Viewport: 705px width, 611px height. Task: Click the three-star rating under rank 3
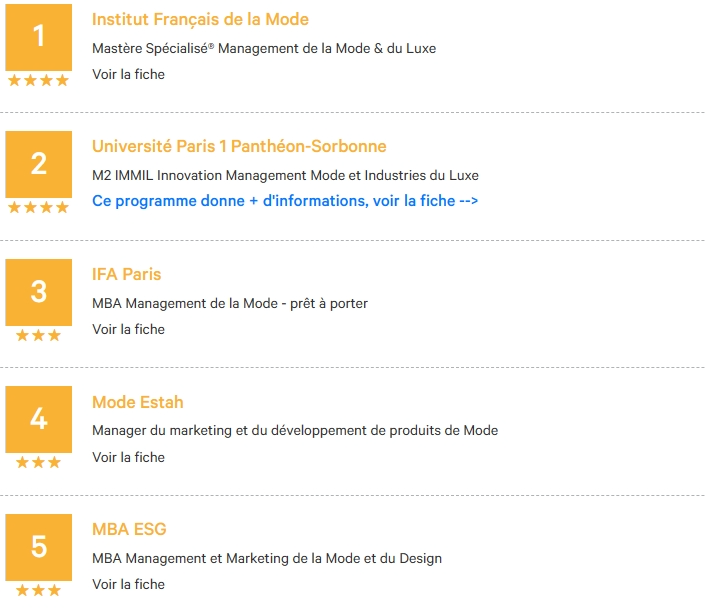coord(38,335)
